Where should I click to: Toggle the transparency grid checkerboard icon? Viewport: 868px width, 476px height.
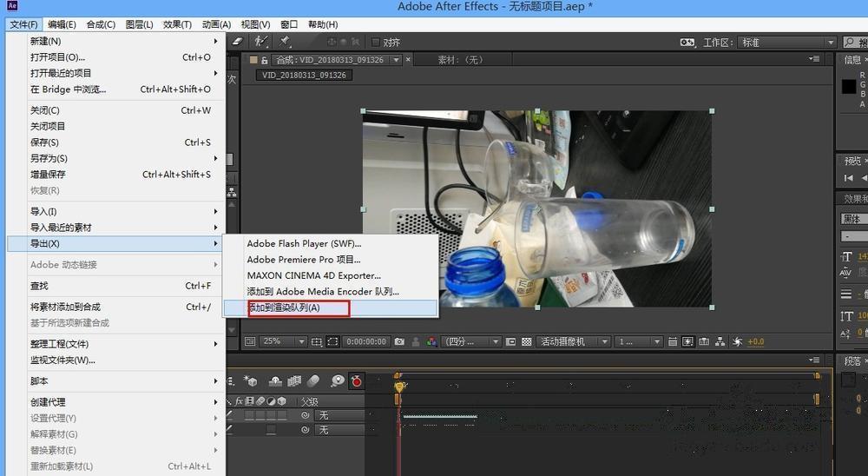(527, 342)
